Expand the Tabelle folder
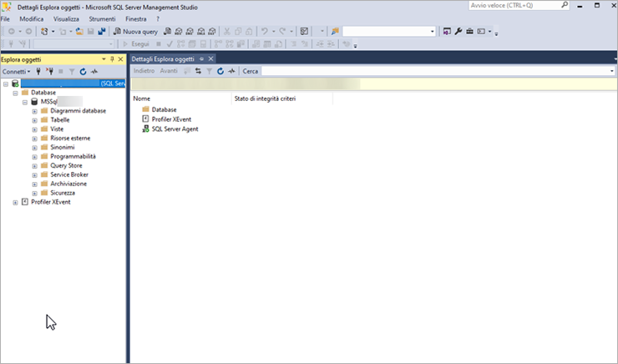The height and width of the screenshot is (364, 618). [x=35, y=120]
